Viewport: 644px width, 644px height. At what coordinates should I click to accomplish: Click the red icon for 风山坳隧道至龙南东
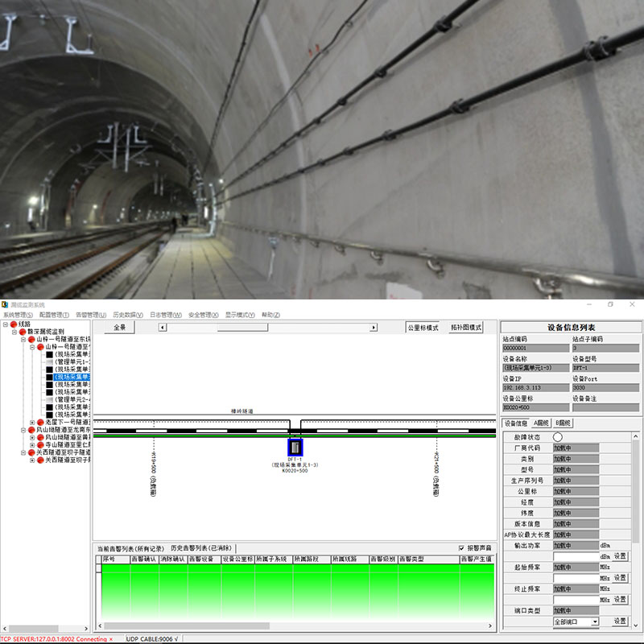click(31, 430)
